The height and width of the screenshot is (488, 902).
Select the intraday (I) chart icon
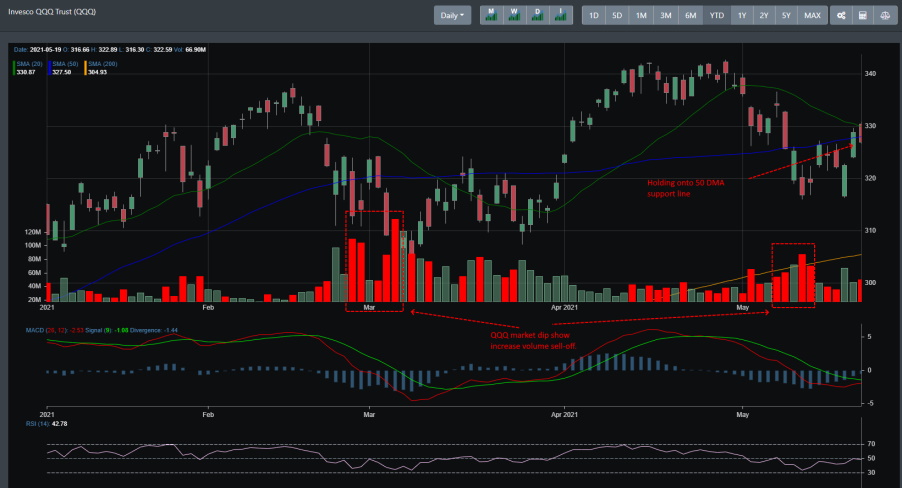(560, 16)
